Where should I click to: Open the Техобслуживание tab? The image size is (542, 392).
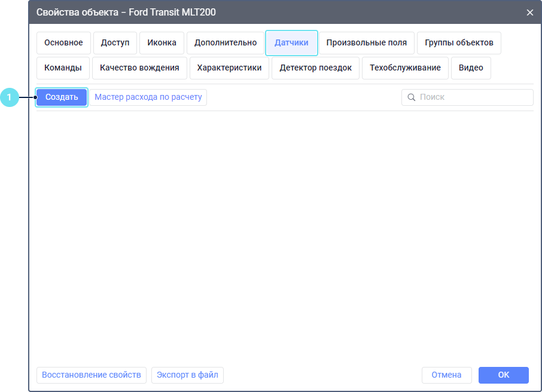405,68
